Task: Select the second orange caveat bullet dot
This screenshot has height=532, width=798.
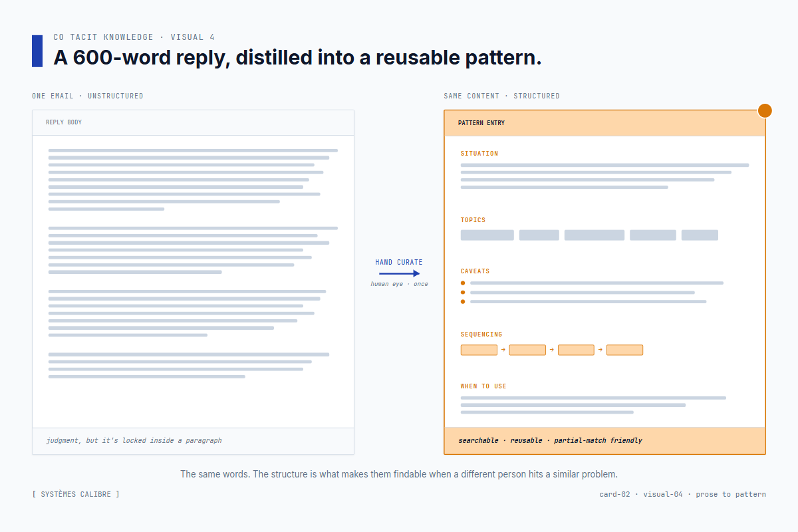Action: coord(463,292)
